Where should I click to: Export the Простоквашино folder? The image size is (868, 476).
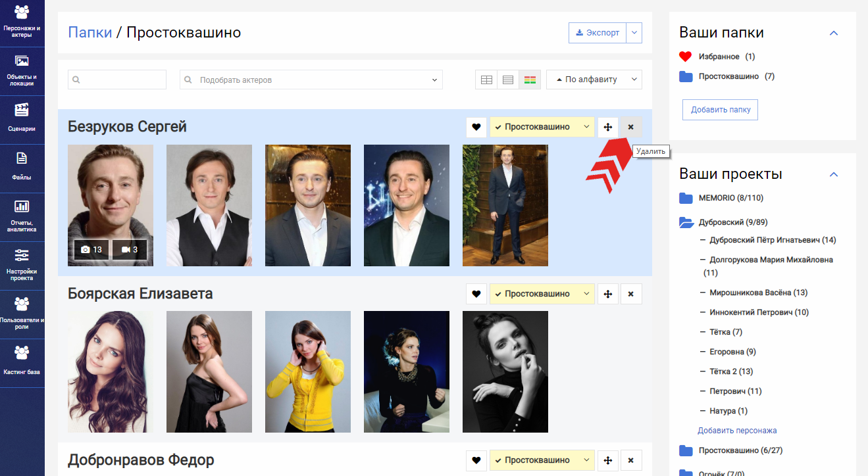(x=598, y=33)
